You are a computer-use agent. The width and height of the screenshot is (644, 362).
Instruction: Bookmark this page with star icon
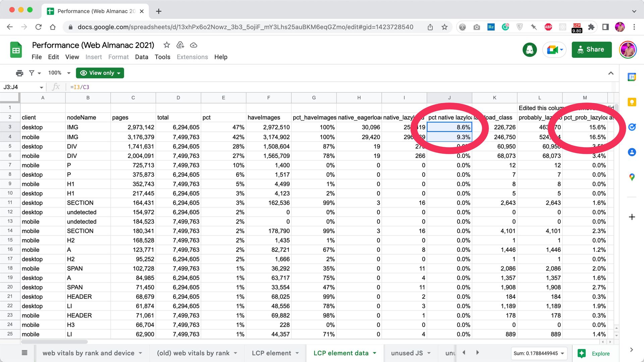pos(444,27)
